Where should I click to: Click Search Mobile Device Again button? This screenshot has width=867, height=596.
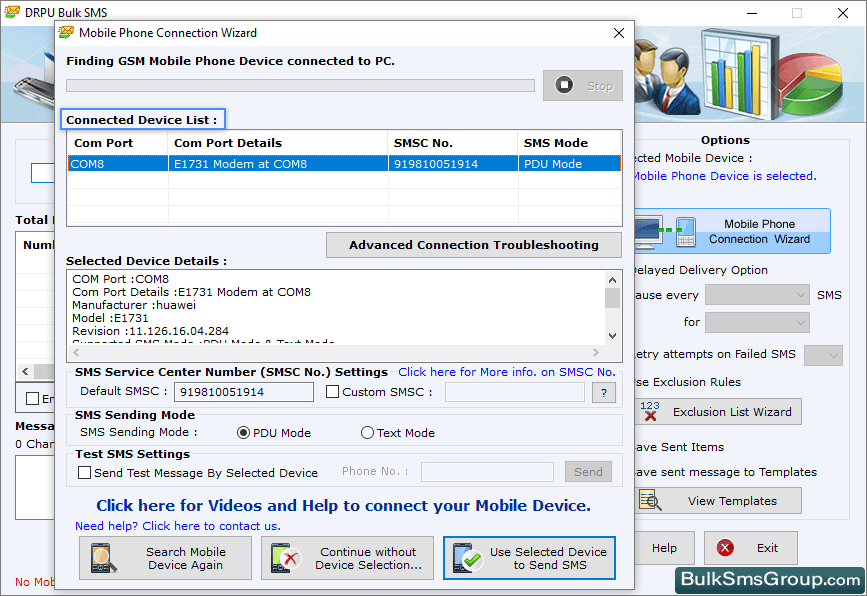click(165, 558)
